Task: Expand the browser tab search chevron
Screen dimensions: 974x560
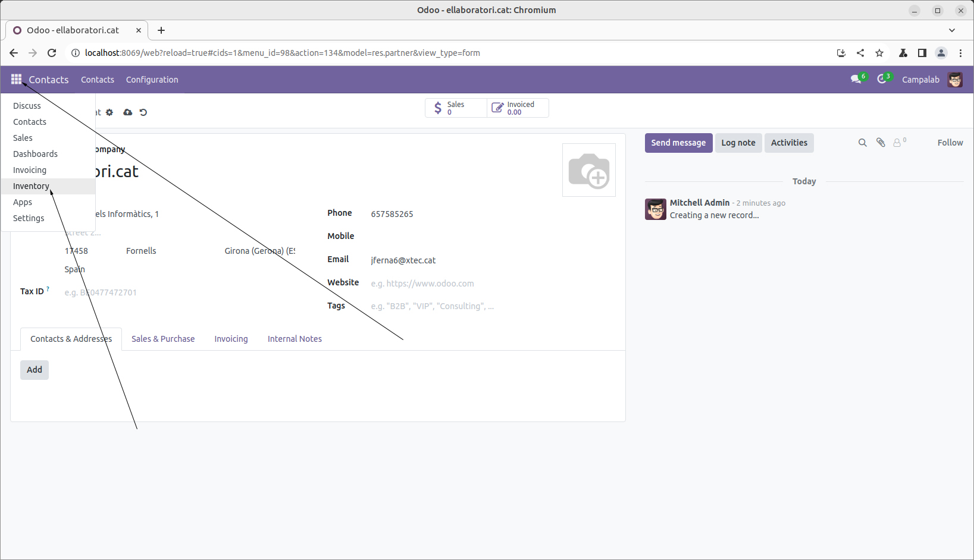Action: tap(952, 30)
